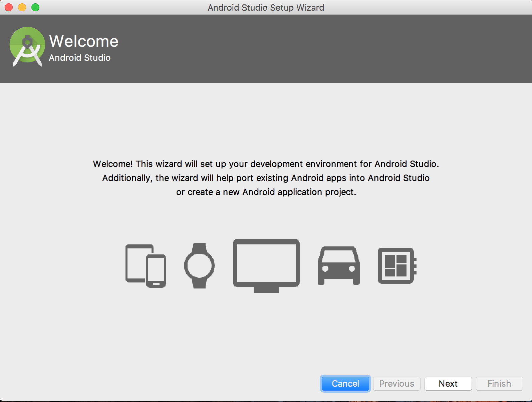Click the Android Things chip board icon
The height and width of the screenshot is (402, 532).
397,266
